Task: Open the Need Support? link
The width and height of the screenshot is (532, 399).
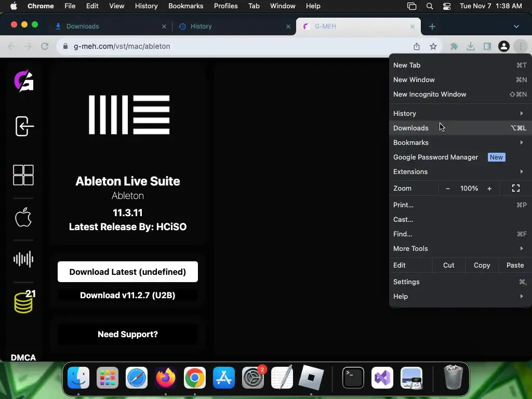Action: click(x=128, y=334)
